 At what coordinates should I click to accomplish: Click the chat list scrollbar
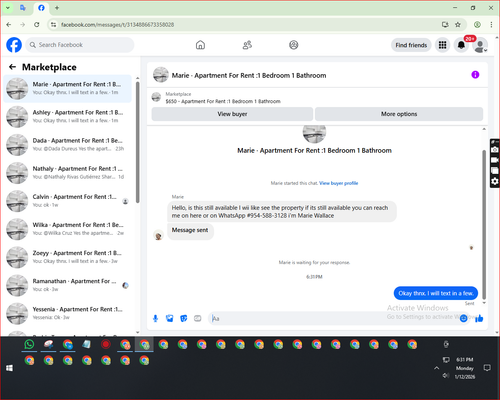(x=138, y=142)
